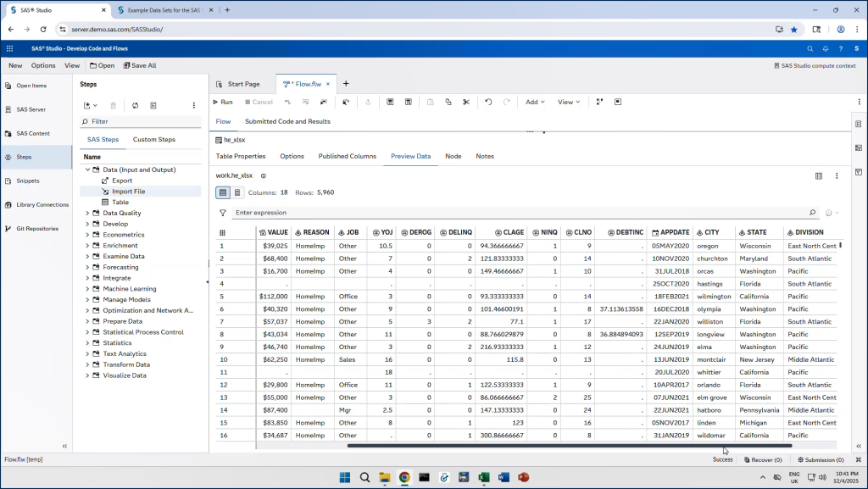
Task: Open the New menu
Action: (15, 65)
